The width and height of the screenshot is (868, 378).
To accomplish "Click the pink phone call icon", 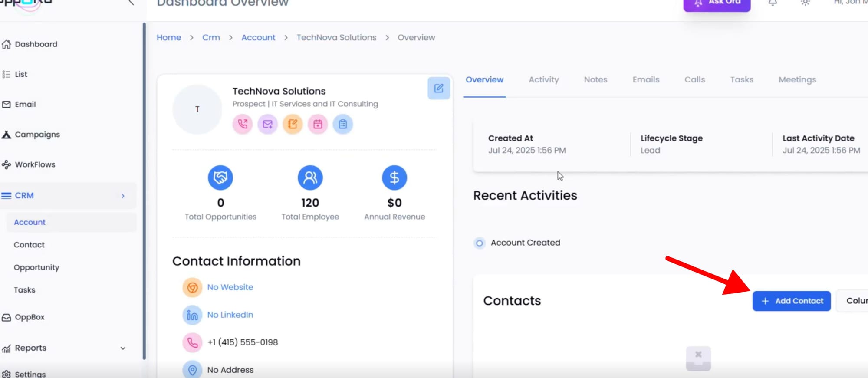I will coord(243,125).
